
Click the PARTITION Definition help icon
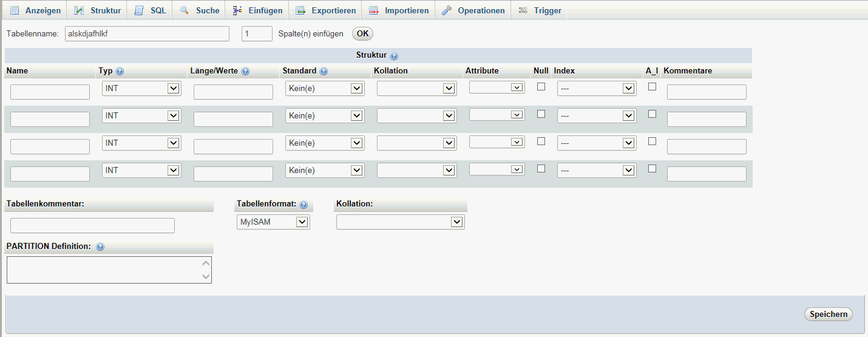click(x=100, y=247)
